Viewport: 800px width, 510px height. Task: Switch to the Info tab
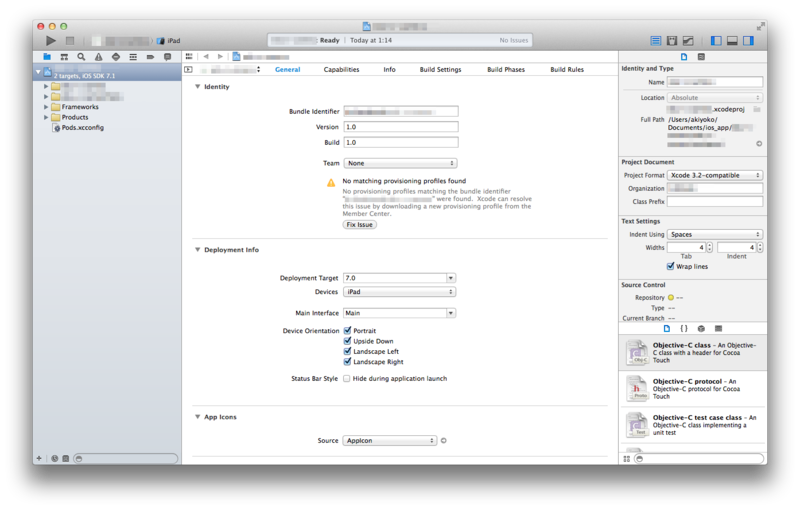click(x=389, y=69)
